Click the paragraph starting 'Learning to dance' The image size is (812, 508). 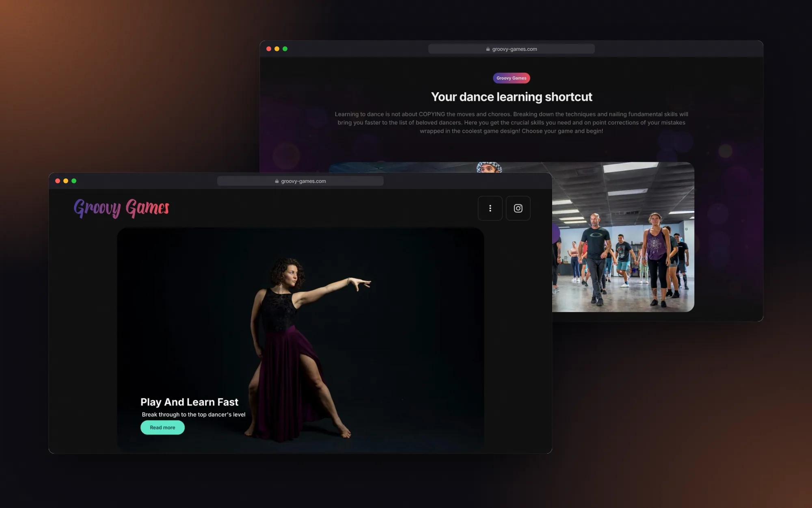tap(512, 122)
